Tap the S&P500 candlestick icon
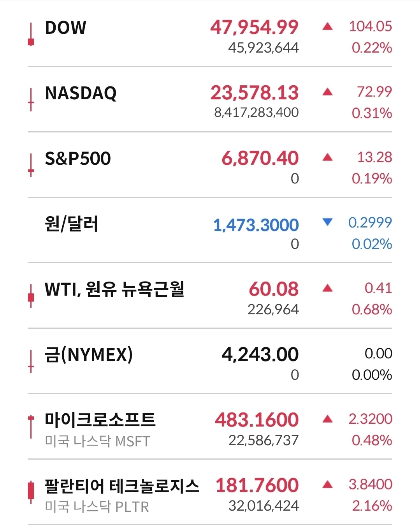Screen dimensions: 420x527 click(31, 166)
